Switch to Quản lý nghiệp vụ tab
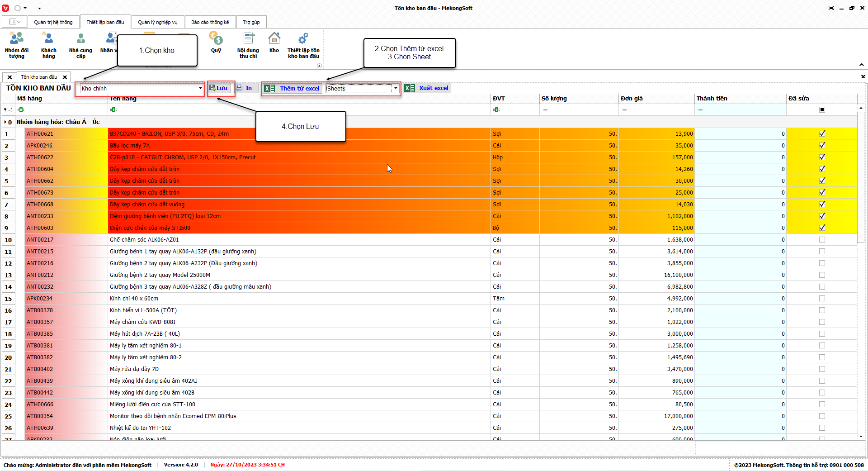Screen dimensions: 868x471 tap(158, 22)
